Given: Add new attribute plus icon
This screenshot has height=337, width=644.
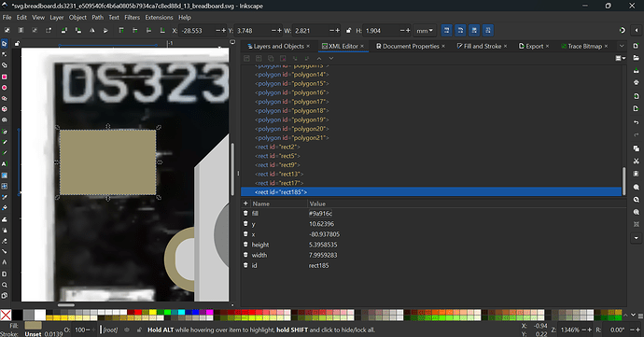Looking at the screenshot, I should point(245,204).
